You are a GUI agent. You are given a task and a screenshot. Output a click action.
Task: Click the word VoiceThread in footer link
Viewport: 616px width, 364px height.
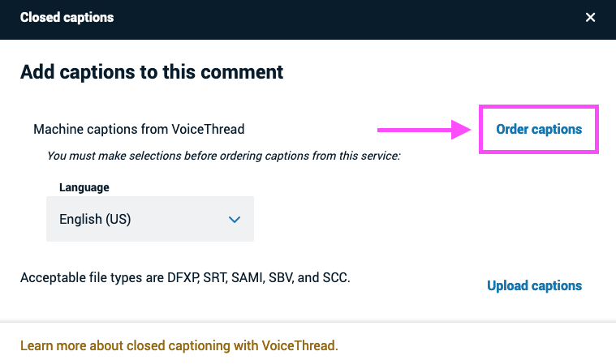(299, 345)
